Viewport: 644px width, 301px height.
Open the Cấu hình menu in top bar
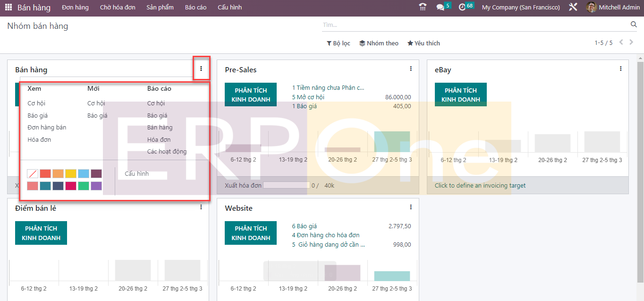point(229,8)
